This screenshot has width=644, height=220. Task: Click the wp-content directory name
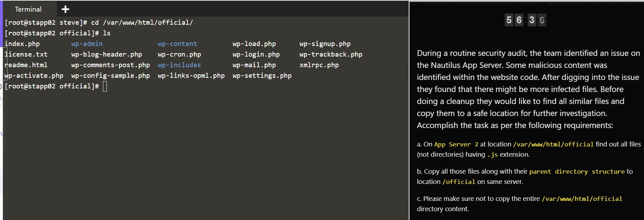pyautogui.click(x=177, y=44)
